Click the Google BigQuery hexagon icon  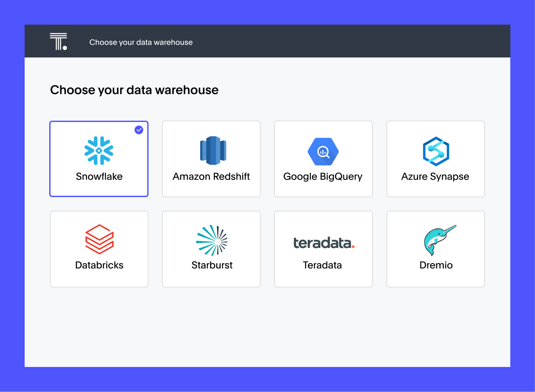(323, 151)
